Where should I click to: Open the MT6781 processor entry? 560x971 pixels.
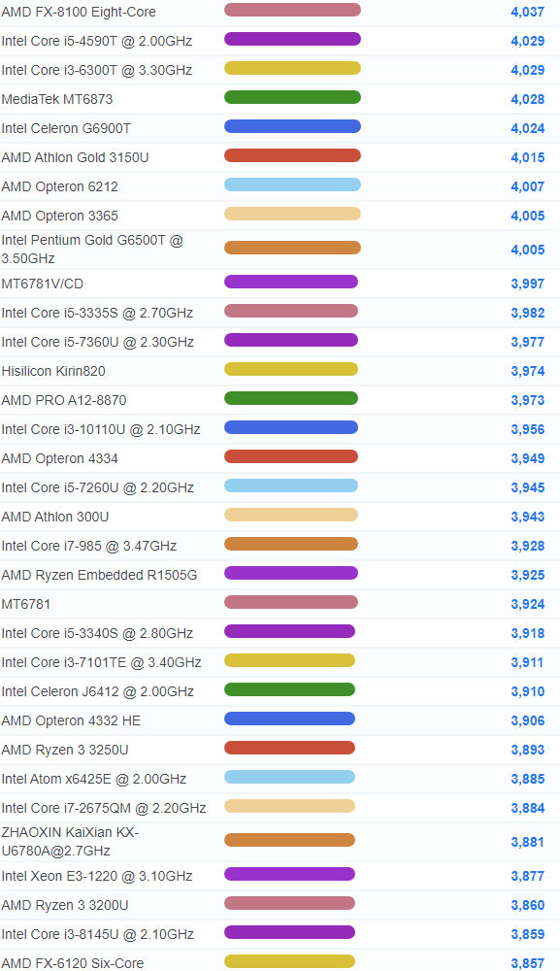point(26,604)
